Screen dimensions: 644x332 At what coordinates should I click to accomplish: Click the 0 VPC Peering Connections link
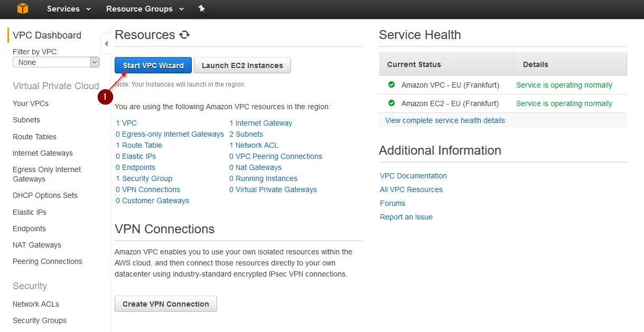[x=276, y=156]
